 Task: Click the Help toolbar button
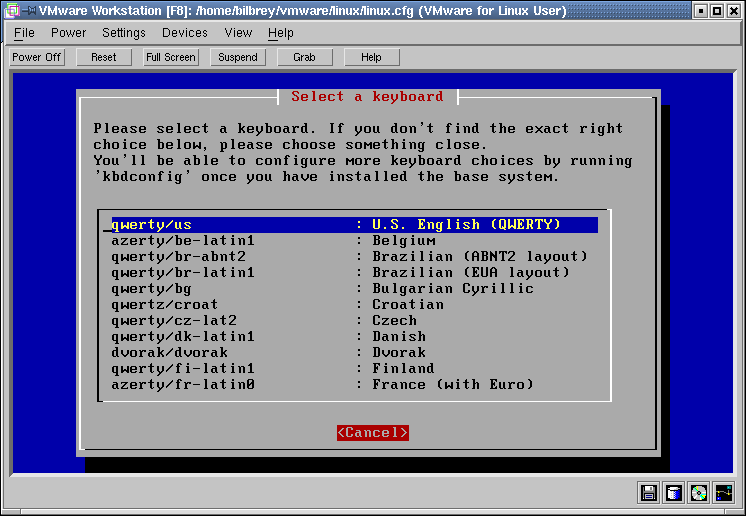point(371,57)
